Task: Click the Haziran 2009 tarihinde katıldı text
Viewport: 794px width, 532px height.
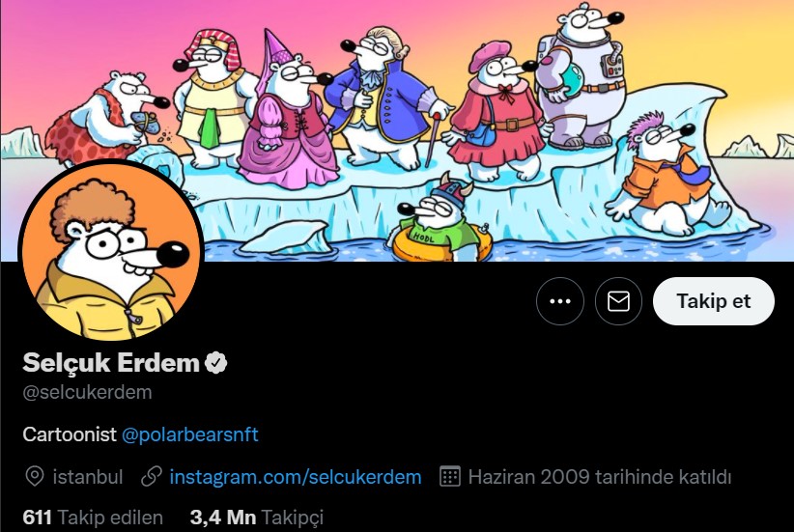Action: [x=600, y=477]
